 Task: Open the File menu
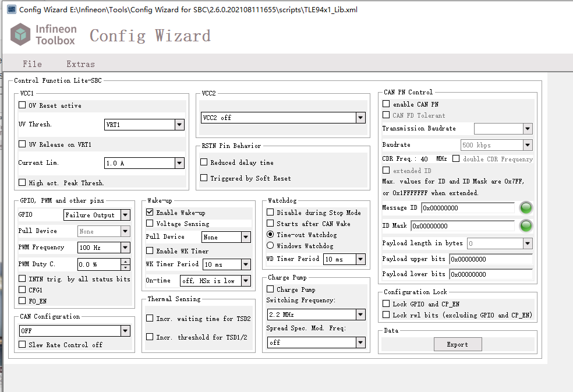(32, 64)
